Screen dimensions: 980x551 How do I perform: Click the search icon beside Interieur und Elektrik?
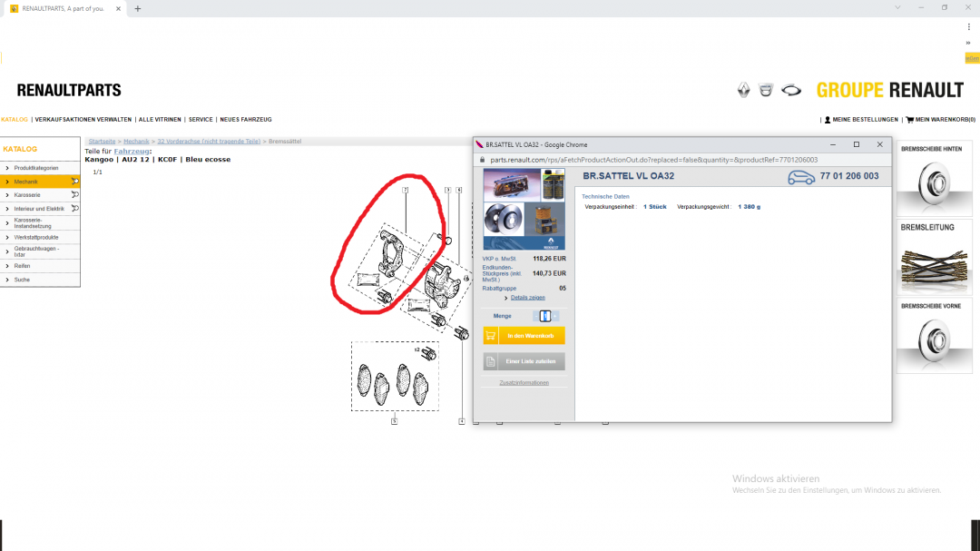pyautogui.click(x=74, y=208)
